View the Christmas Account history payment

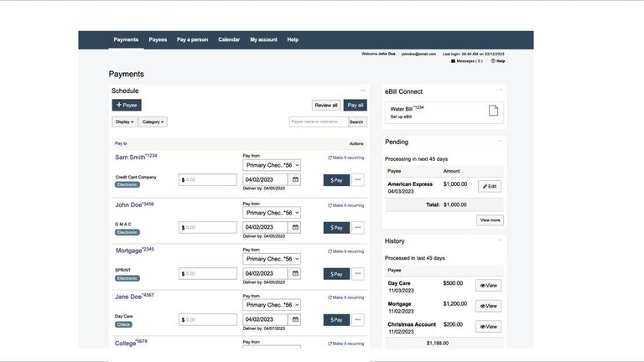click(x=488, y=327)
